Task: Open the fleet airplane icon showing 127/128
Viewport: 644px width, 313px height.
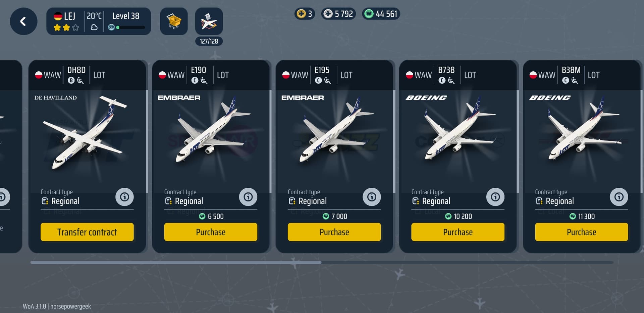Action: pyautogui.click(x=209, y=21)
